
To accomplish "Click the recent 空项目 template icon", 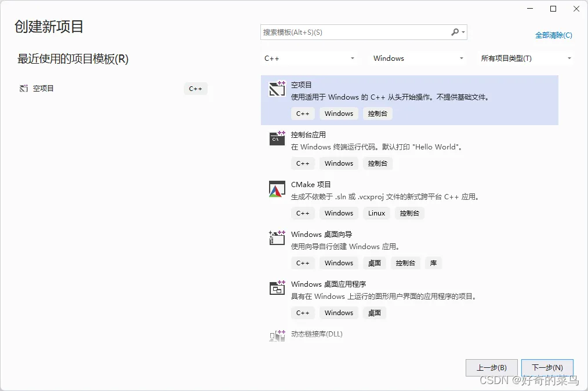I will coord(24,89).
